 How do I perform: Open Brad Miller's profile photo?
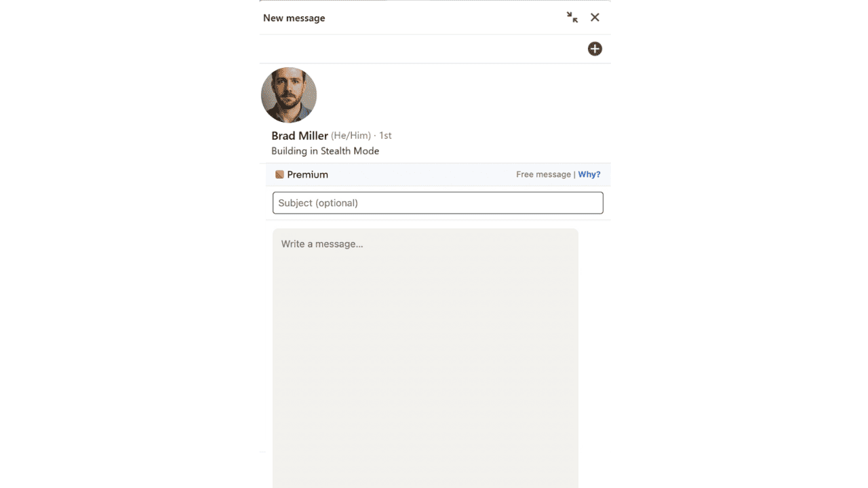point(289,95)
